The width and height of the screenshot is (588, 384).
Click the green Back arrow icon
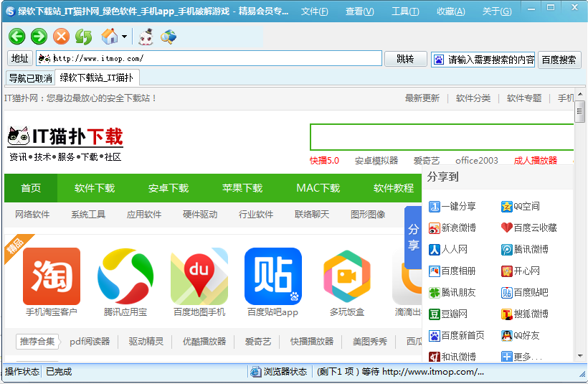[x=17, y=37]
